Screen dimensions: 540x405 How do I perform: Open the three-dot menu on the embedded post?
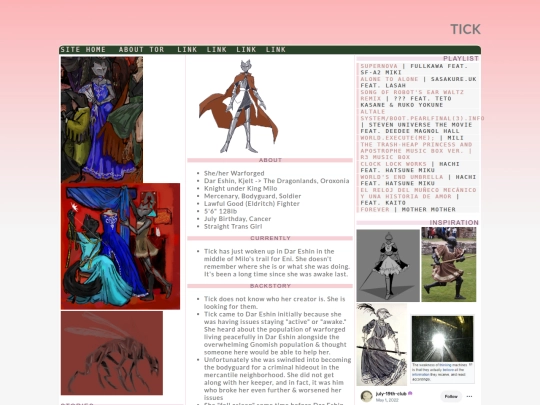469,396
